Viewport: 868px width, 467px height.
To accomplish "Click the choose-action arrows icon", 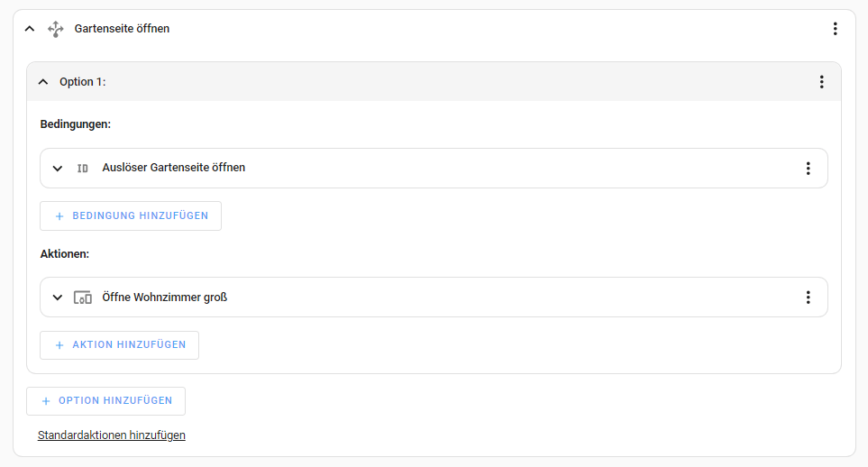I will coord(56,29).
